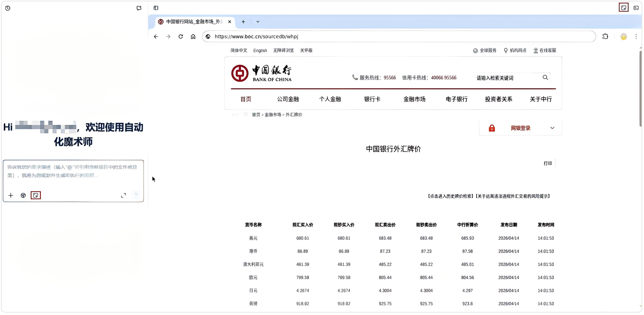Select the 美元 currency row name
644x315 pixels.
(x=253, y=238)
